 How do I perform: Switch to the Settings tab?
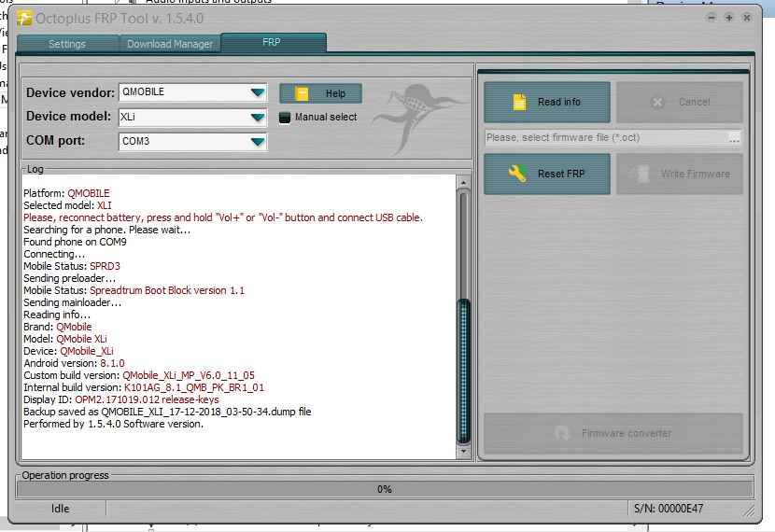click(67, 44)
